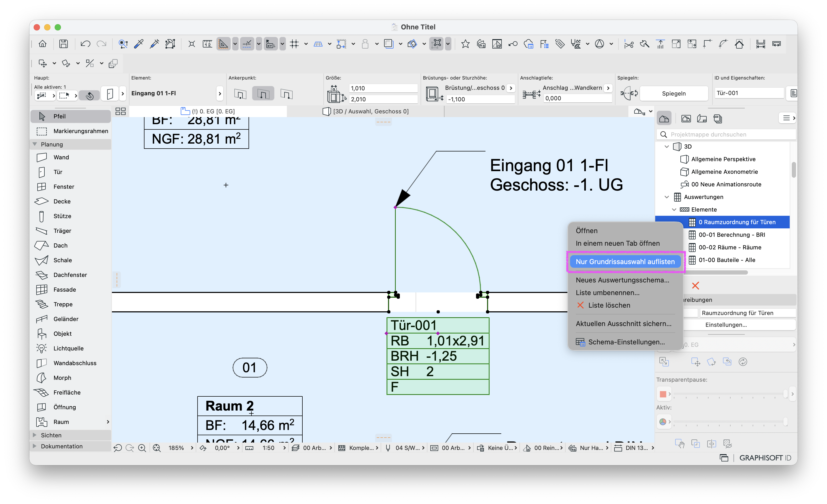Click the Einstellungen... button
Screen dimensions: 827x504
click(726, 325)
